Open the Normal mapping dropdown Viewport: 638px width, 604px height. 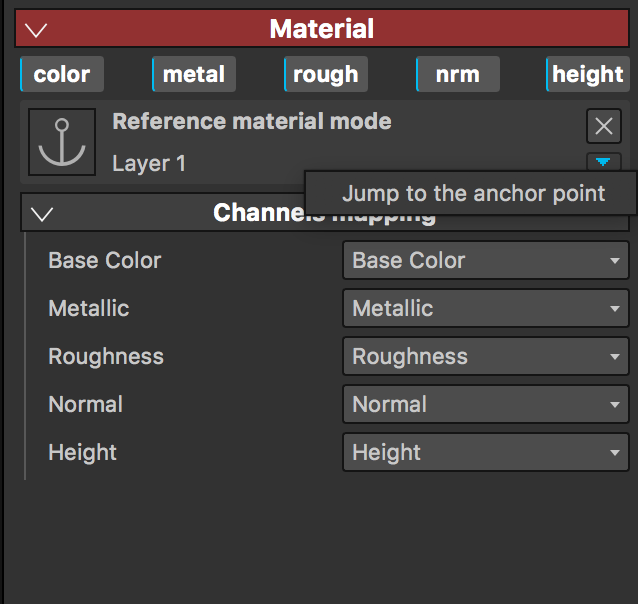485,405
